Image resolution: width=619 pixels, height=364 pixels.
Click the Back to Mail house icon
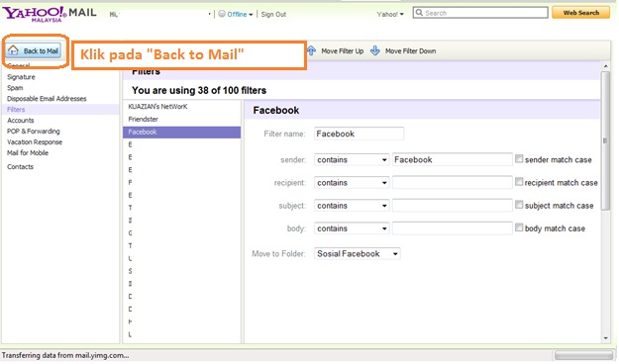pos(14,50)
